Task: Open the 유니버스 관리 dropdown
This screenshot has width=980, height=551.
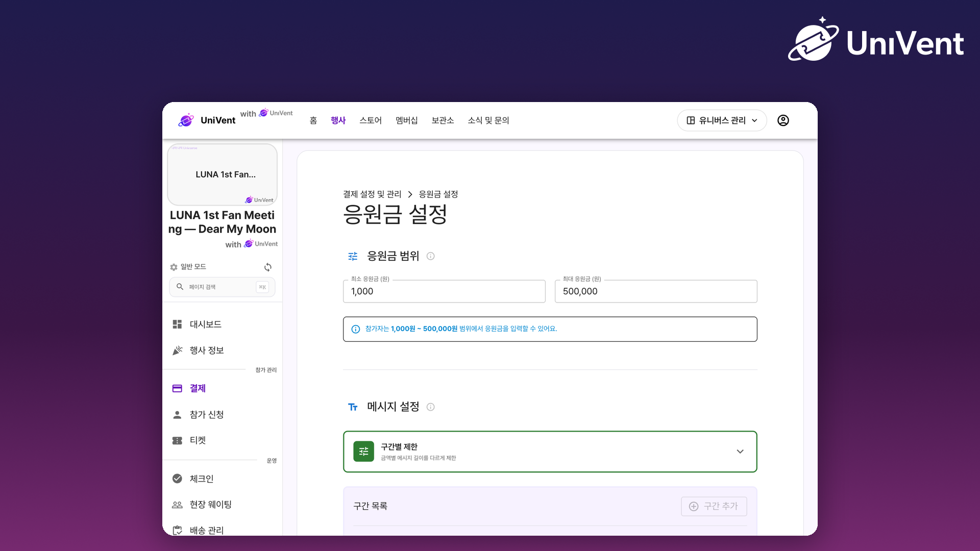Action: [x=722, y=120]
